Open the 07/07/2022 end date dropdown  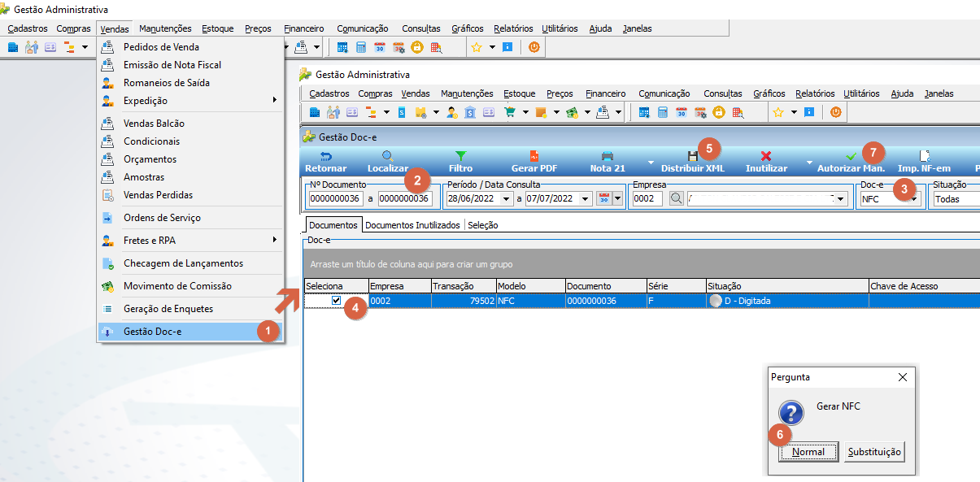click(x=585, y=198)
